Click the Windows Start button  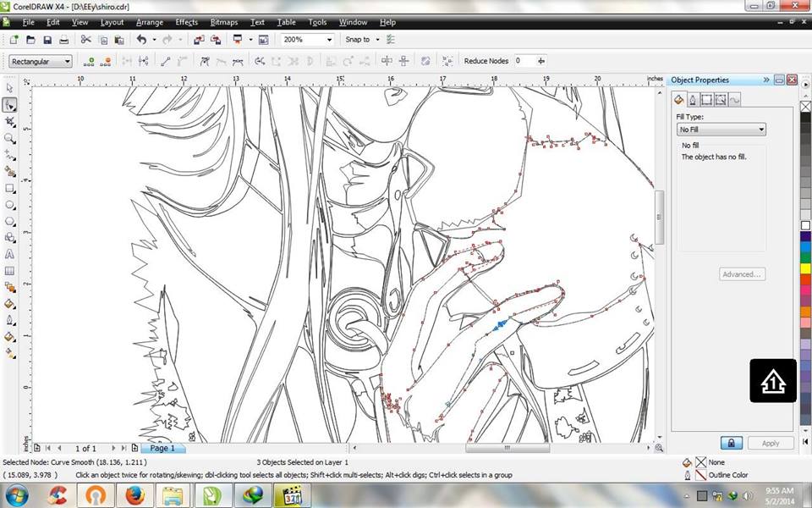(x=17, y=495)
